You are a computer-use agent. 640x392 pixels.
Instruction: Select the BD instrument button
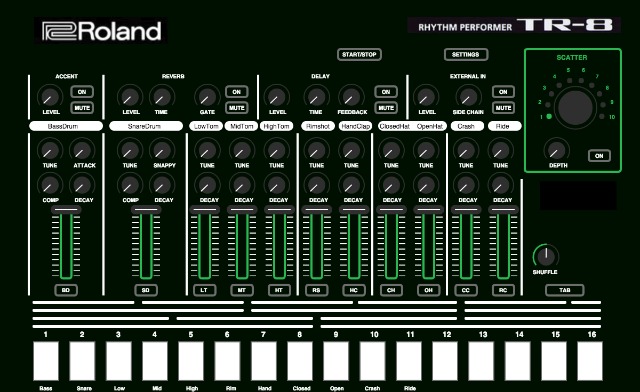pos(66,290)
